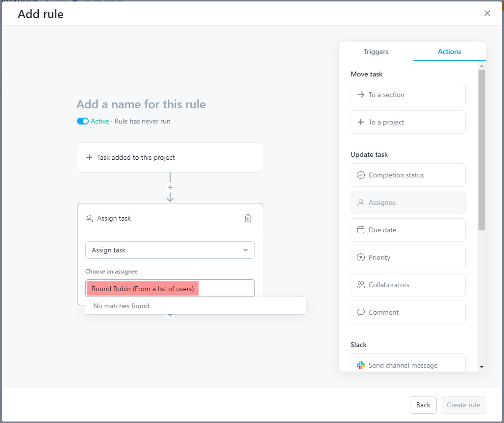
Task: Add the move To a project action
Action: [x=408, y=122]
